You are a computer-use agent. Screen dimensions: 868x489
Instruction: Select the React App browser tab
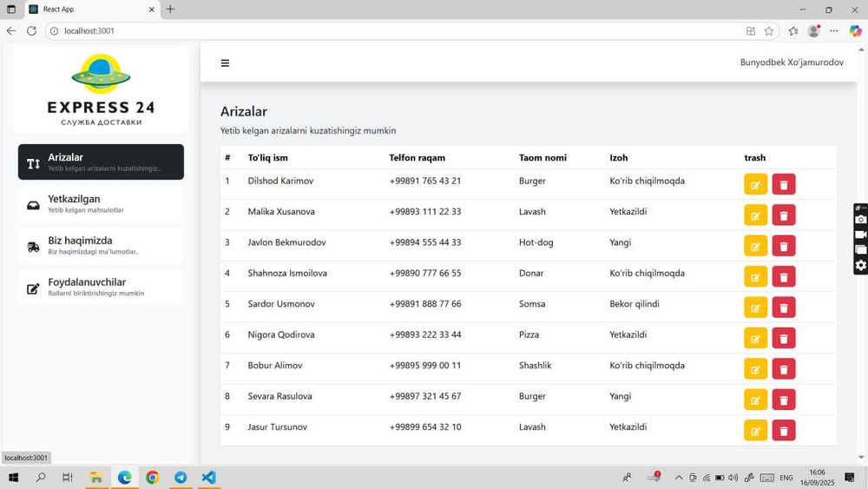coord(92,10)
